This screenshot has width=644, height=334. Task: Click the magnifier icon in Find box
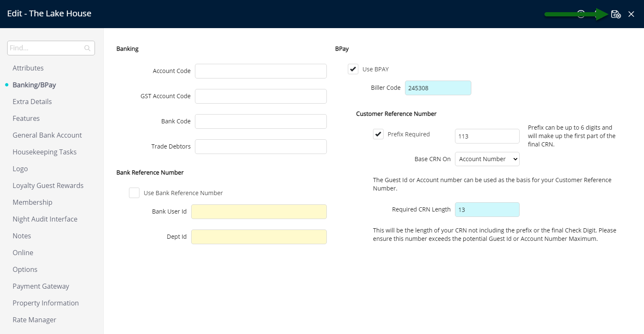(x=87, y=48)
